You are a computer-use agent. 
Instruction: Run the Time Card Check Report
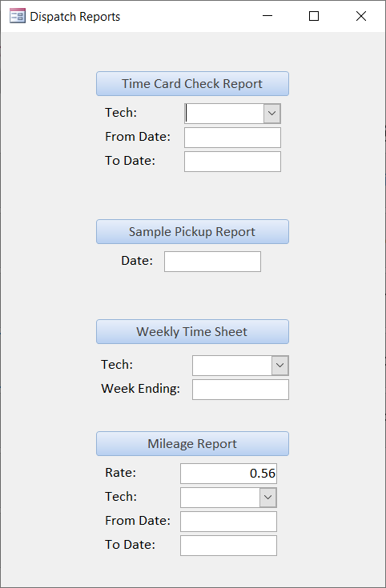coord(193,84)
